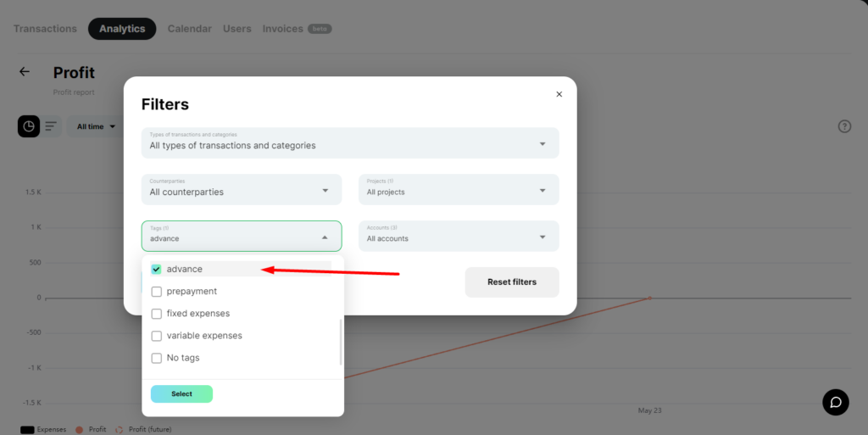Tick the variable expenses checkbox
The width and height of the screenshot is (868, 435).
[157, 336]
